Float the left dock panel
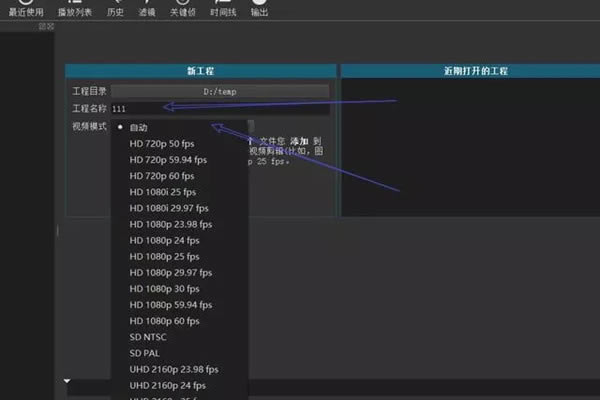This screenshot has height=400, width=600. (x=41, y=27)
